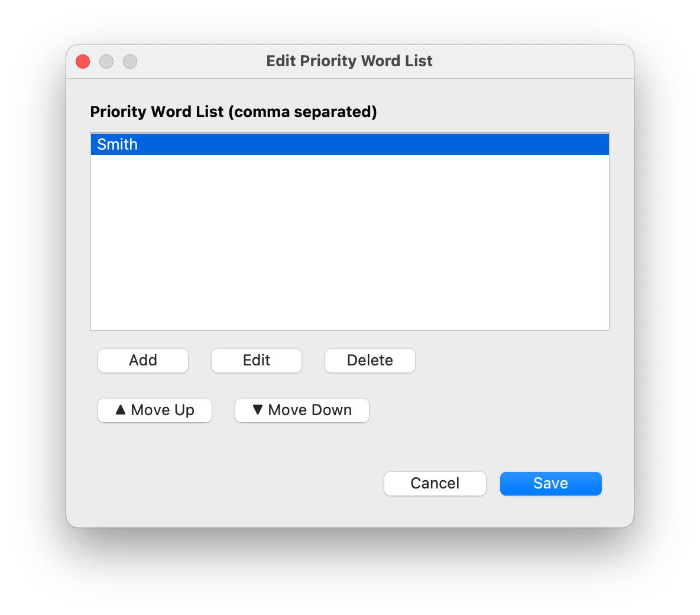This screenshot has width=700, height=615.
Task: Add a new priority word
Action: 143,360
